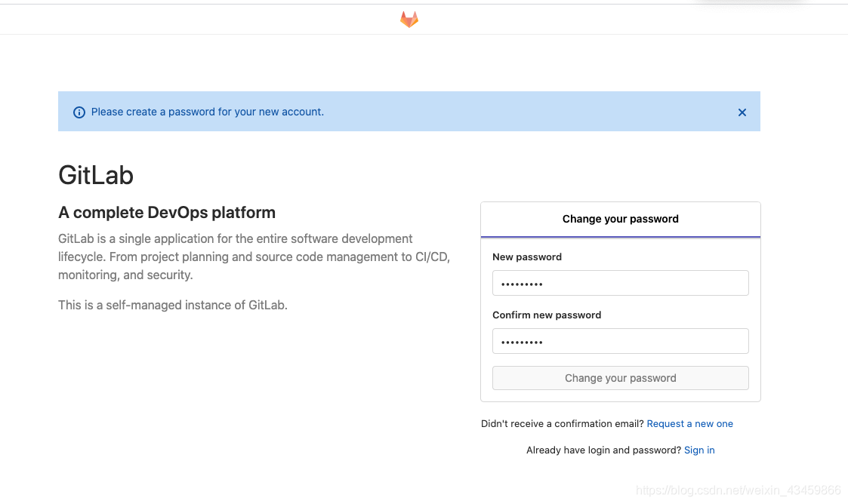Click the info icon in the alert banner
Viewport: 848px width, 504px height.
79,112
